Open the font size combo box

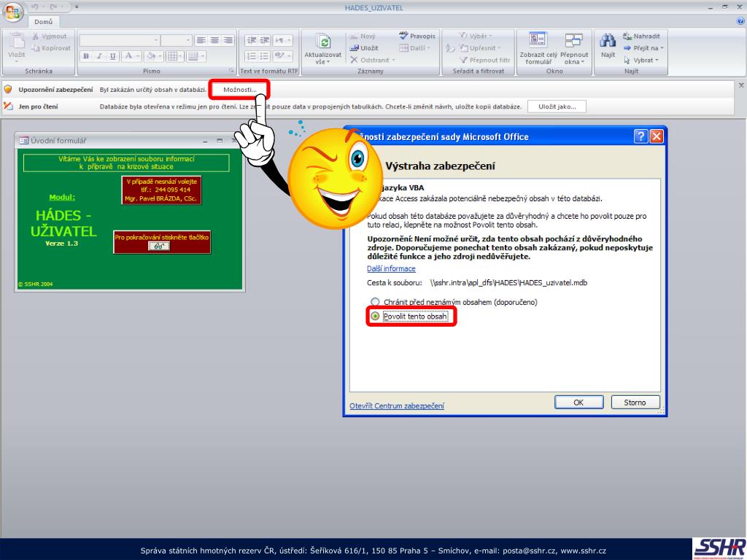[x=176, y=41]
